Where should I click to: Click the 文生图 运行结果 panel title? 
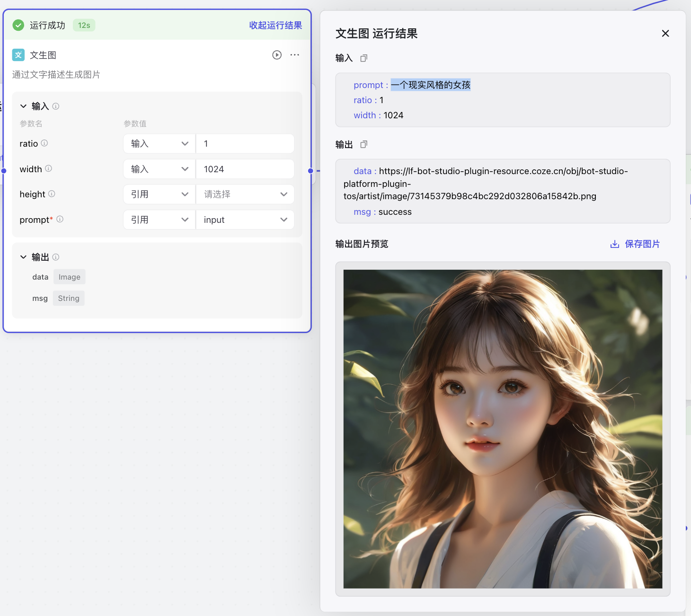tap(376, 34)
